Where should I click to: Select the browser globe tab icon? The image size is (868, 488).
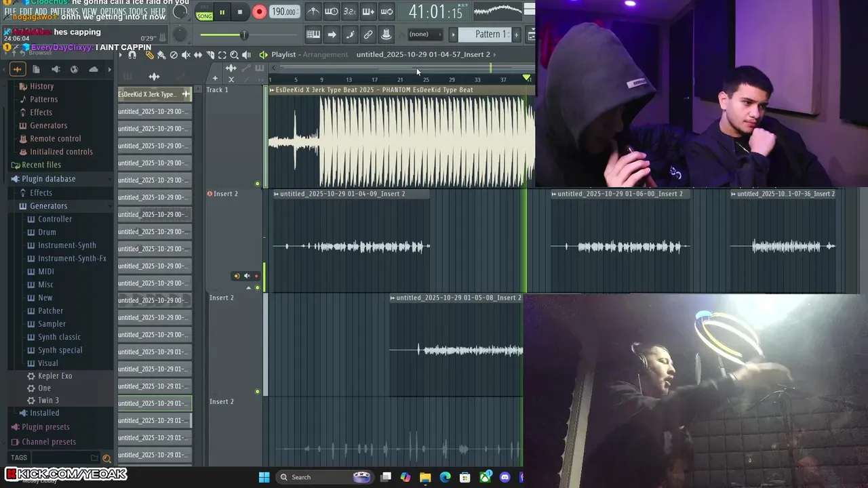pos(75,69)
